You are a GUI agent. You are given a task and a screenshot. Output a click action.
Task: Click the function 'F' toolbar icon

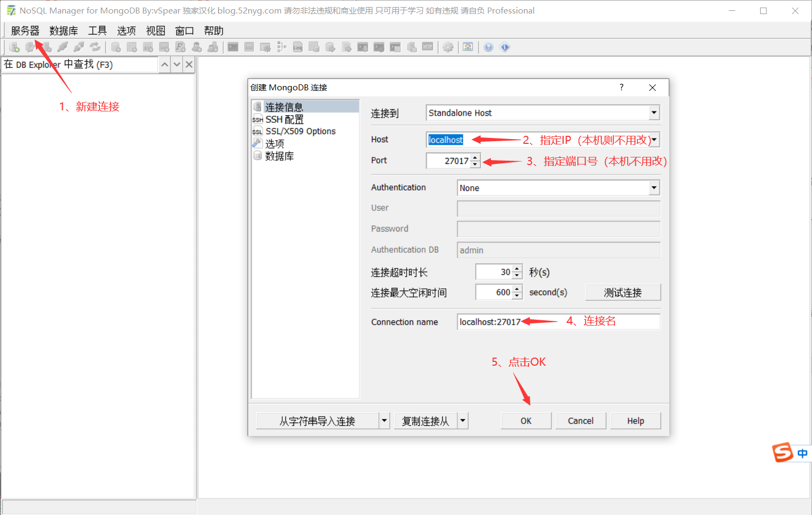coord(181,47)
